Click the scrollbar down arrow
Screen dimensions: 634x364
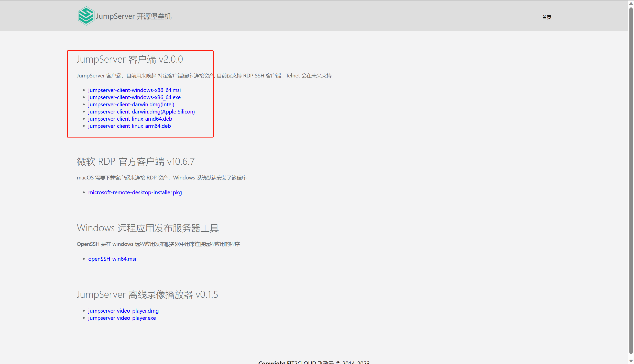click(x=631, y=361)
